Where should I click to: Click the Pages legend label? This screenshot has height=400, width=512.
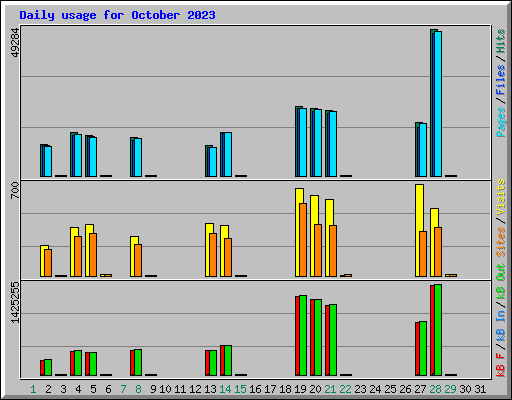[500, 122]
